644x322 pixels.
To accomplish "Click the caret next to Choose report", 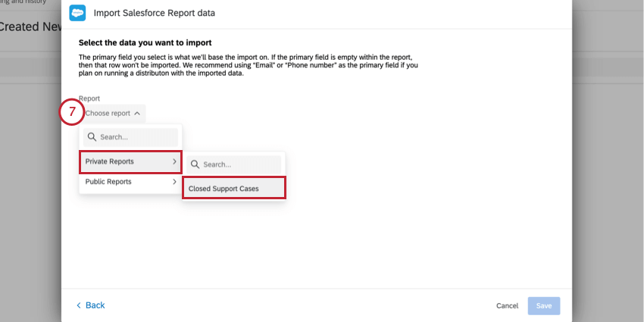I will tap(137, 114).
